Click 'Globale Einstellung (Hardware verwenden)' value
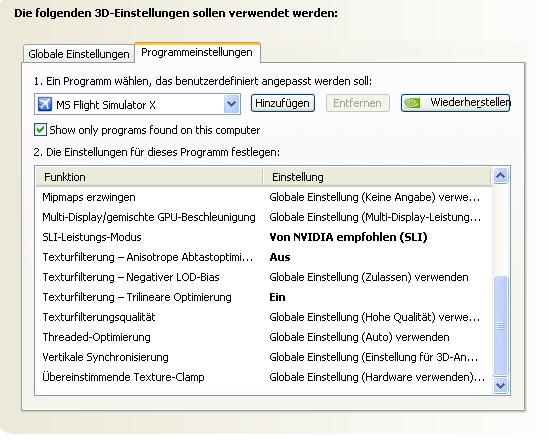 tap(377, 377)
